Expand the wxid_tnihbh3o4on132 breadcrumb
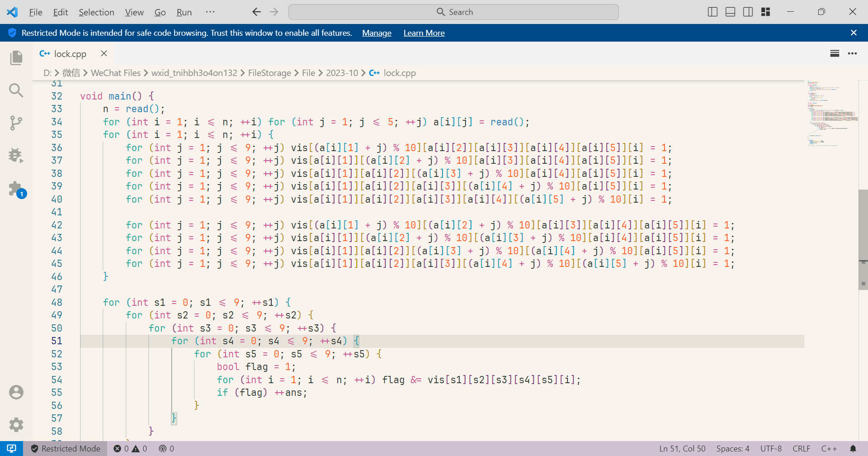The height and width of the screenshot is (456, 868). [194, 73]
